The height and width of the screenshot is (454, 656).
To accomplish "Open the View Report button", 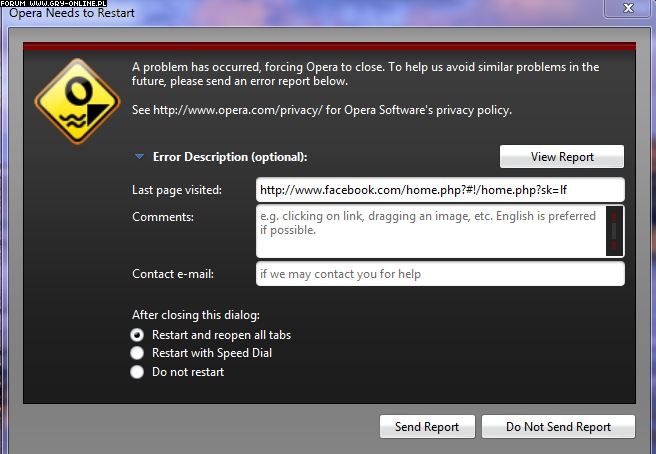I will click(x=562, y=156).
